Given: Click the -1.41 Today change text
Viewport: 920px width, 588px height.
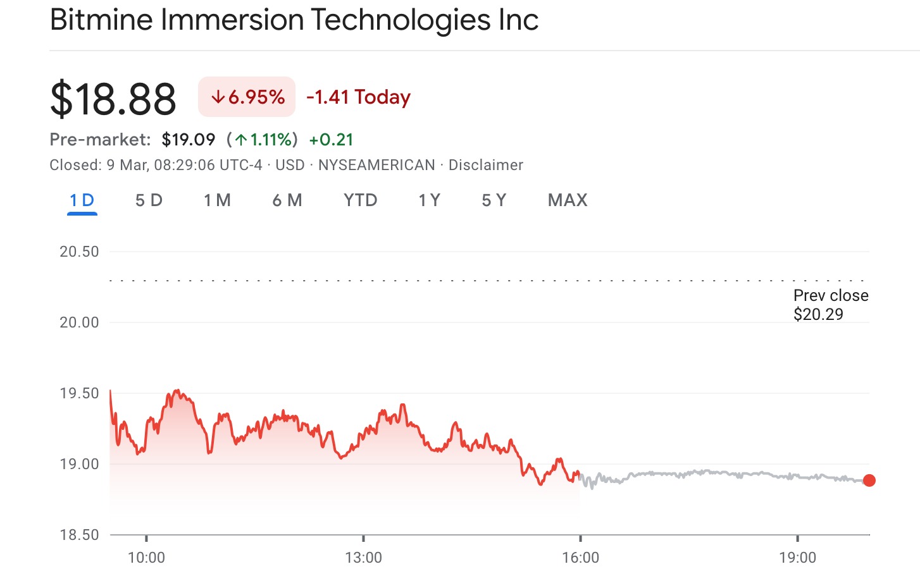Looking at the screenshot, I should click(358, 97).
